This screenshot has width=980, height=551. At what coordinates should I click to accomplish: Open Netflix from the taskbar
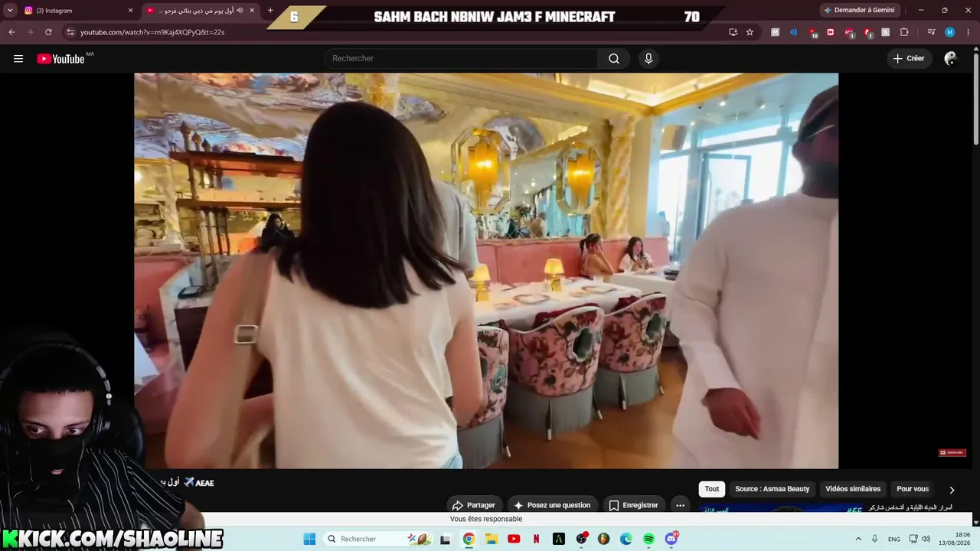(x=537, y=539)
